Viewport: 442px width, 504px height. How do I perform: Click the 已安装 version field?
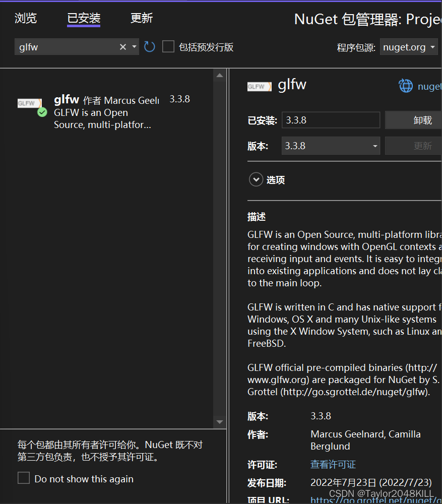pos(331,120)
